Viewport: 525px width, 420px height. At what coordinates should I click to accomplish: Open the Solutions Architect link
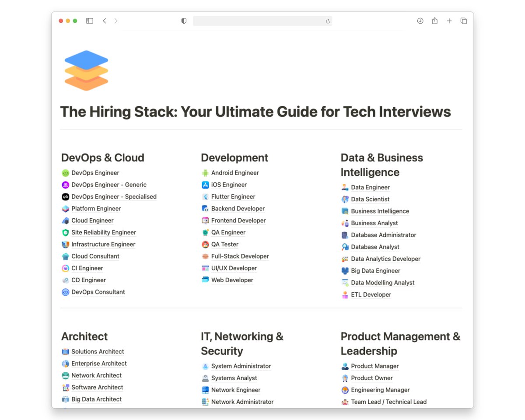[98, 351]
